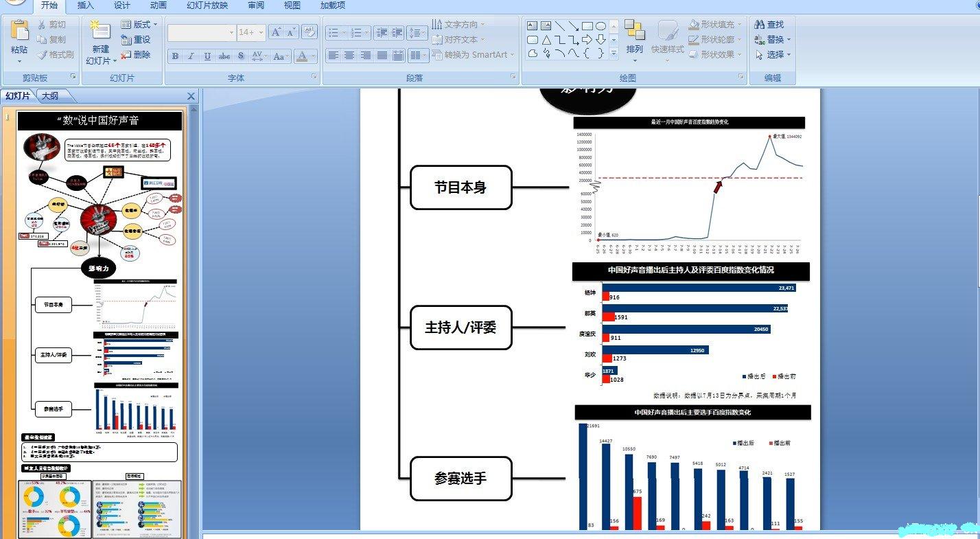Open the 形状填充 shape fill dropdown
The height and width of the screenshot is (539, 980).
pyautogui.click(x=715, y=25)
